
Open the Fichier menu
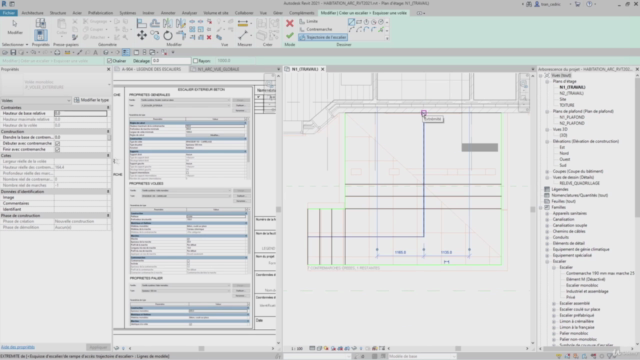click(x=8, y=13)
